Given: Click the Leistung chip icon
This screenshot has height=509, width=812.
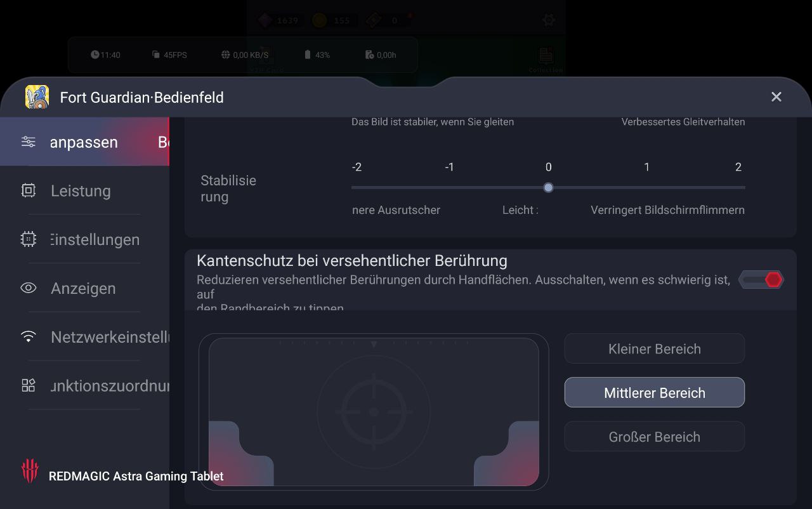Looking at the screenshot, I should coord(29,190).
